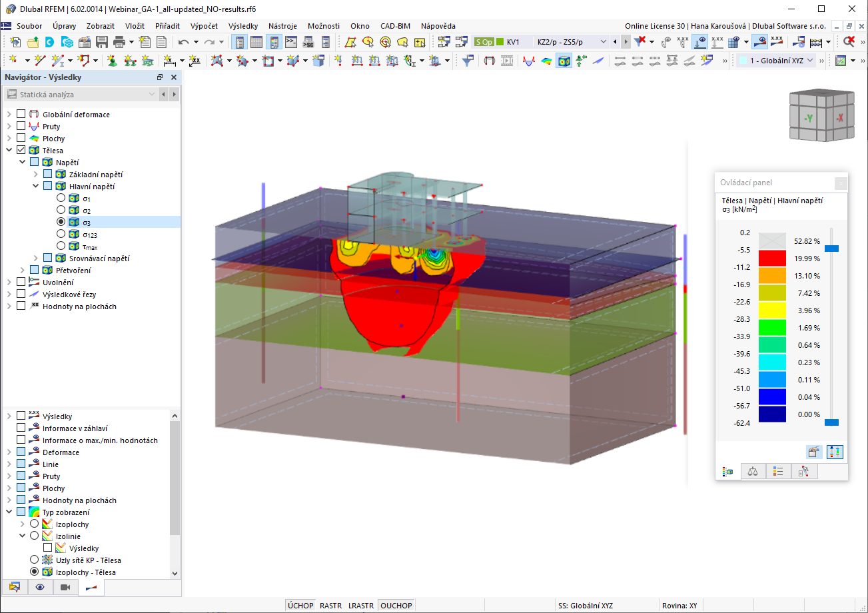The image size is (868, 613).
Task: Undock the Navigator panel with the float button
Action: (x=160, y=77)
